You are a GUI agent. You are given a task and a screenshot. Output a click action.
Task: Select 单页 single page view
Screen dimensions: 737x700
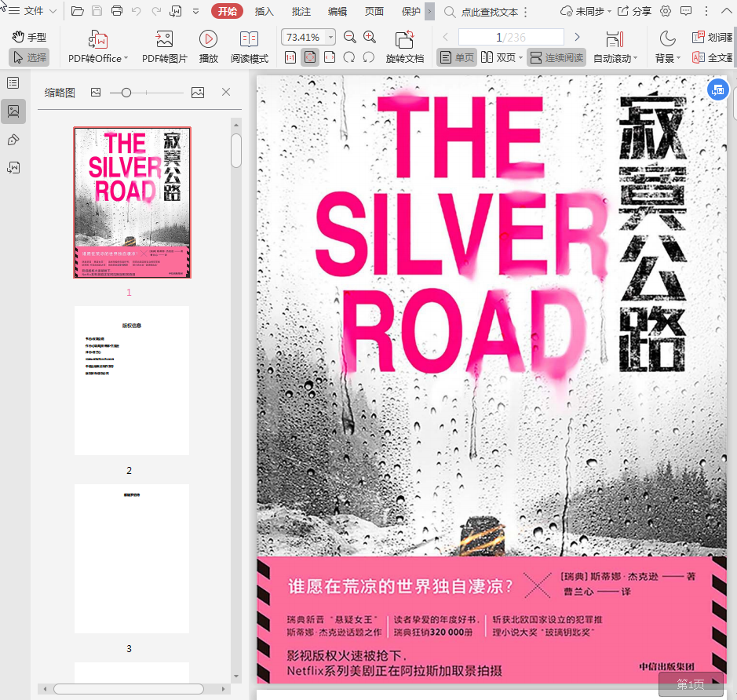[x=457, y=57]
